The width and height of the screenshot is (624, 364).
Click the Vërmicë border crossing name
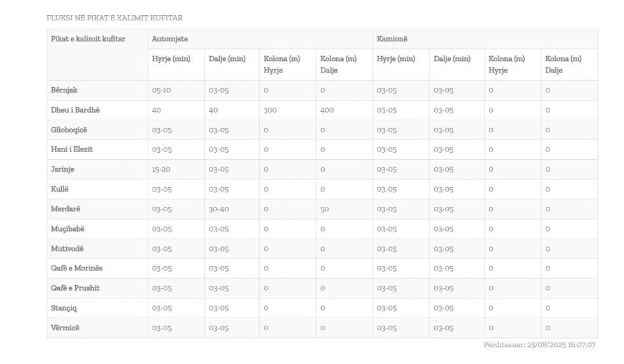(x=66, y=328)
